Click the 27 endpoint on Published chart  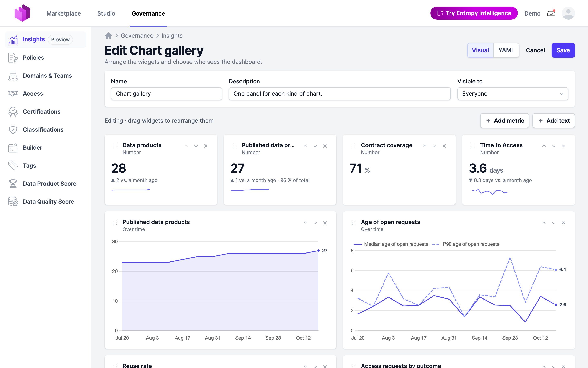318,251
